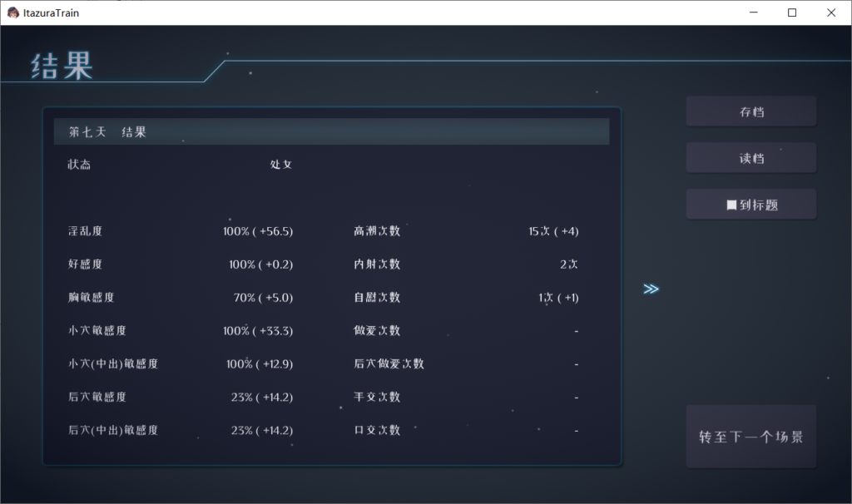
Task: Click 转至下一个场景 to go to next scene
Action: point(751,437)
